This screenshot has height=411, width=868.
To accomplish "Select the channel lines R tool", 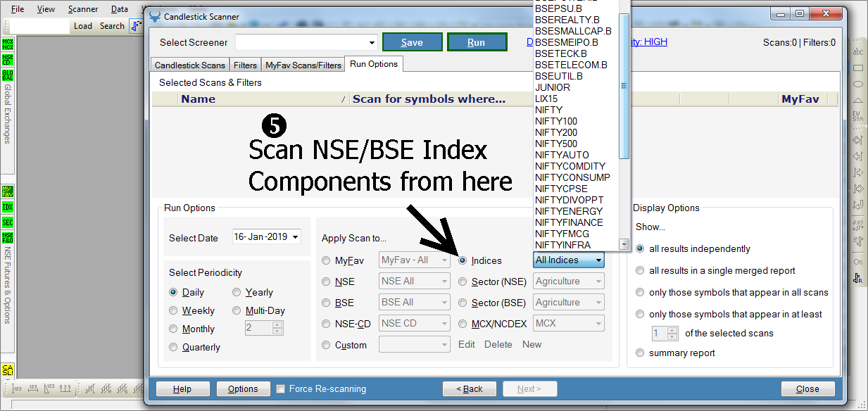I will tap(107, 388).
